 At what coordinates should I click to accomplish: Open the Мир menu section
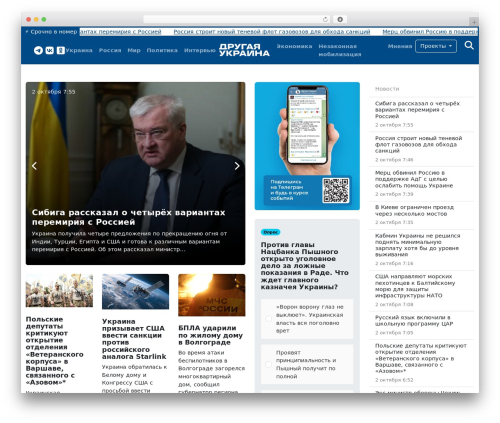pos(134,50)
